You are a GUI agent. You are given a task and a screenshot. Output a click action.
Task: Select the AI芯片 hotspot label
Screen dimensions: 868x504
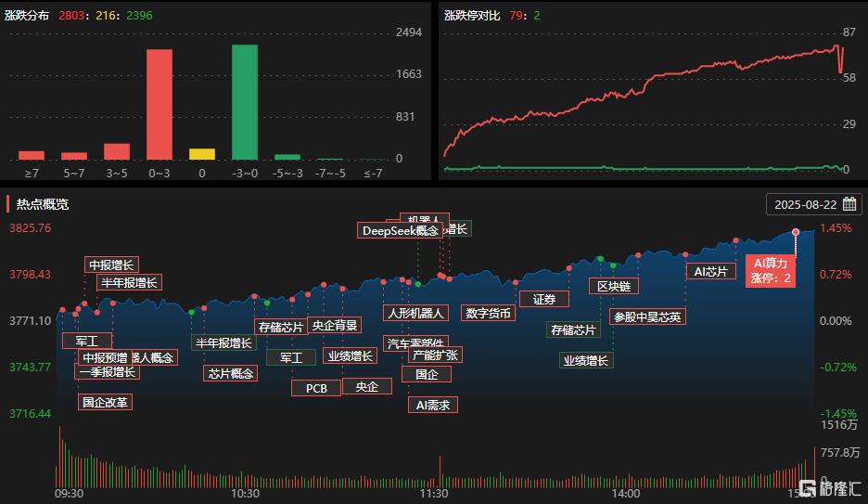pos(710,271)
